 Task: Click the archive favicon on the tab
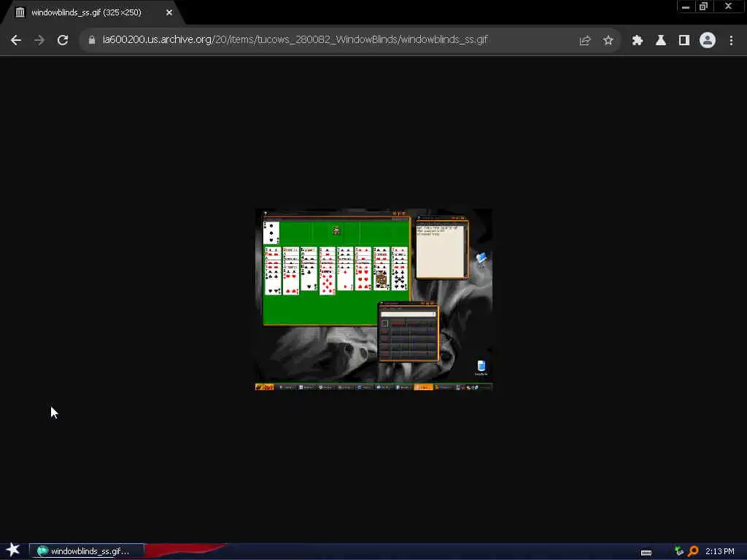pos(20,12)
